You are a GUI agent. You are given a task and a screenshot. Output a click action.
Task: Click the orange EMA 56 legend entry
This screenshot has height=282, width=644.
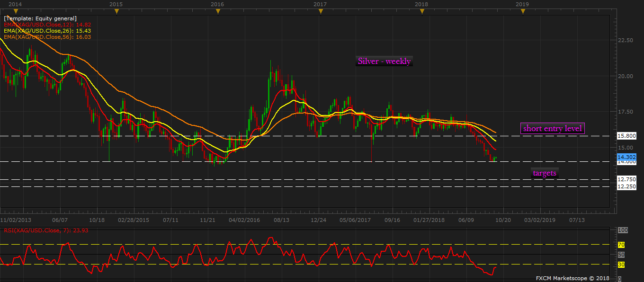(47, 36)
